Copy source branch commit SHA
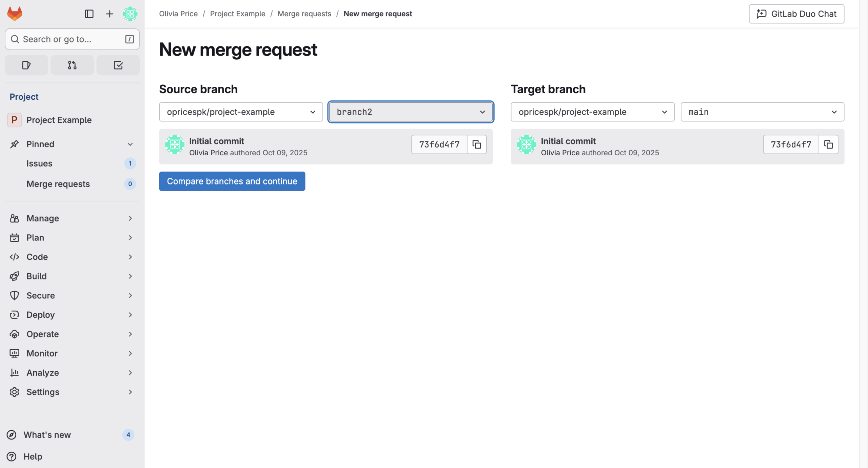The image size is (868, 468). [476, 144]
